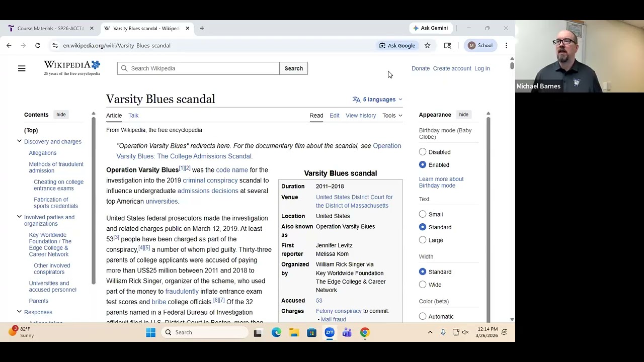
Task: Select Standard text size
Action: point(423,227)
